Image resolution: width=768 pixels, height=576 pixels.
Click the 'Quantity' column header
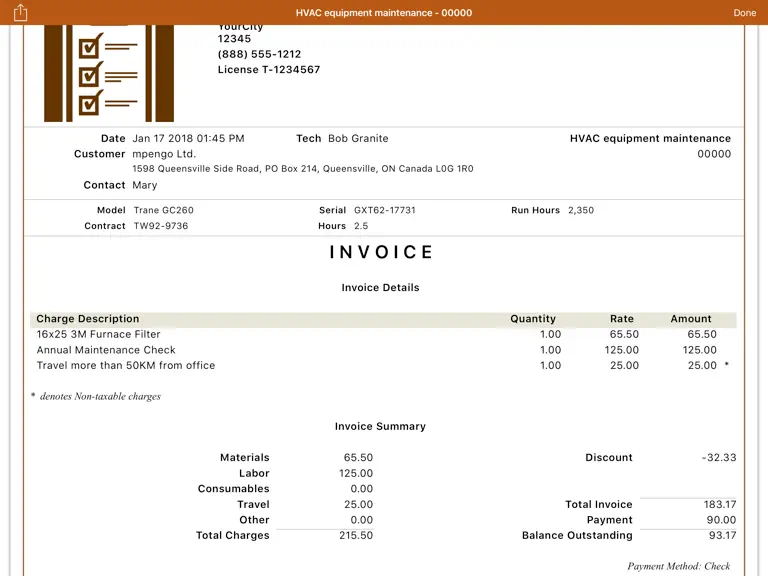[x=533, y=319]
